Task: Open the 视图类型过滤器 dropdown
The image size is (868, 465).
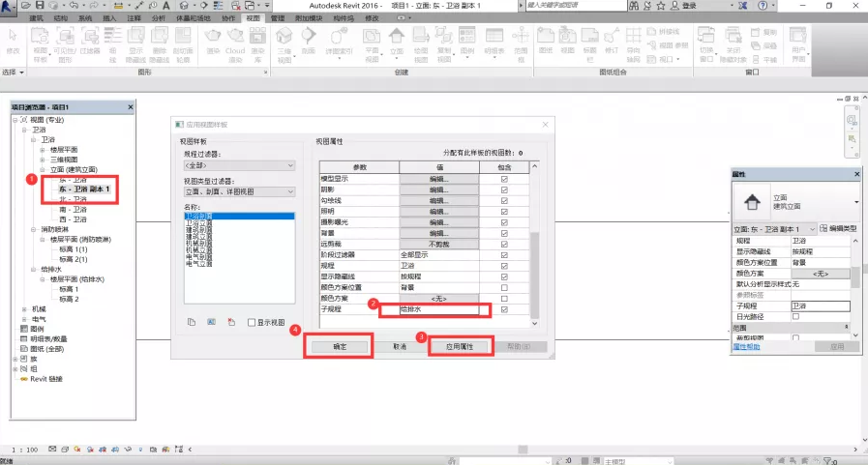Action: [239, 191]
